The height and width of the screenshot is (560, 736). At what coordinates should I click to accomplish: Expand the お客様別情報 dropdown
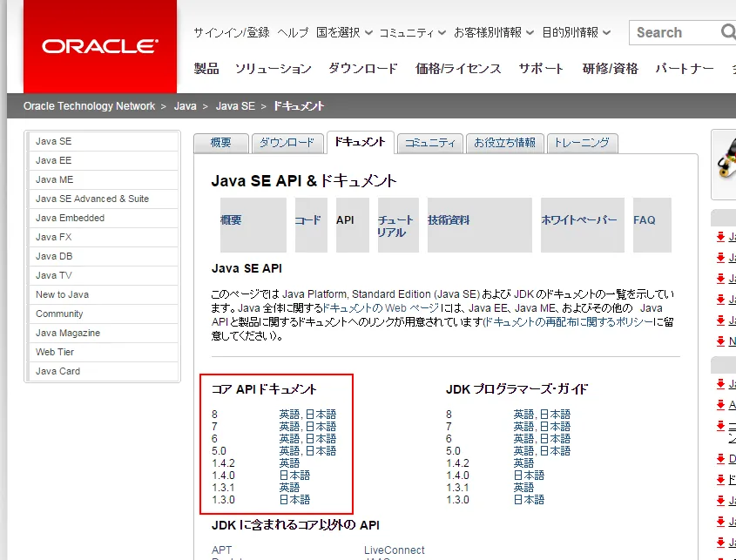[494, 32]
